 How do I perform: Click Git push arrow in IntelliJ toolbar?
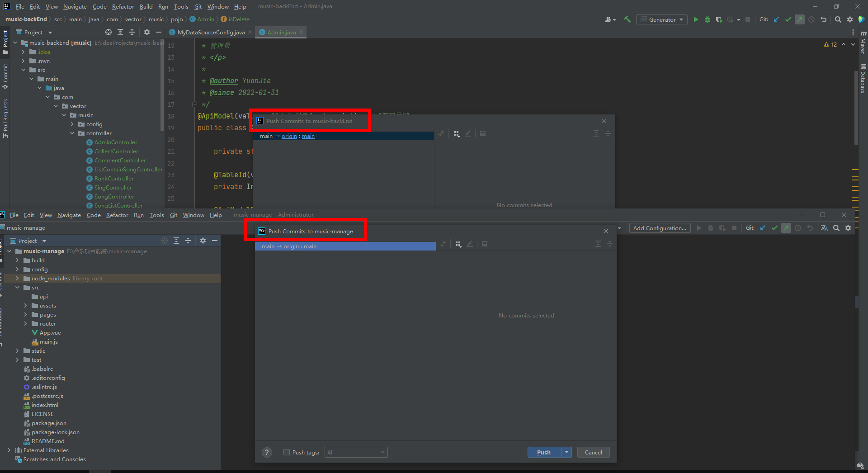pos(800,19)
